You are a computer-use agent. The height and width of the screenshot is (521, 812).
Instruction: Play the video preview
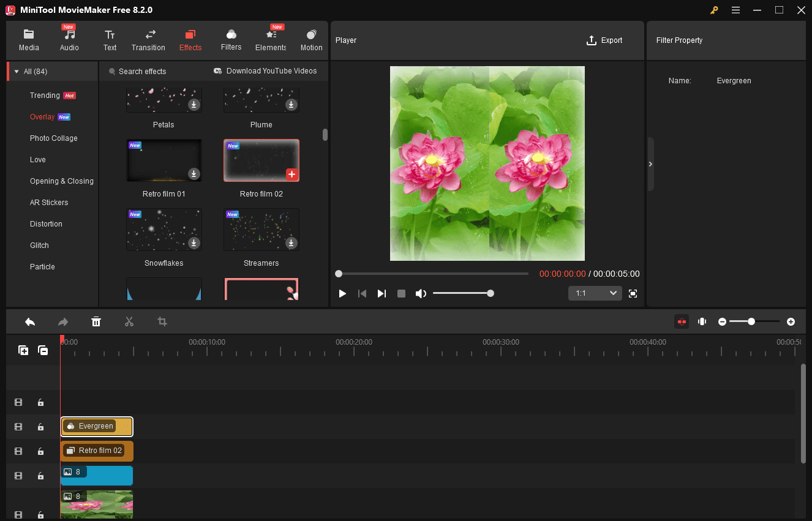pyautogui.click(x=342, y=294)
